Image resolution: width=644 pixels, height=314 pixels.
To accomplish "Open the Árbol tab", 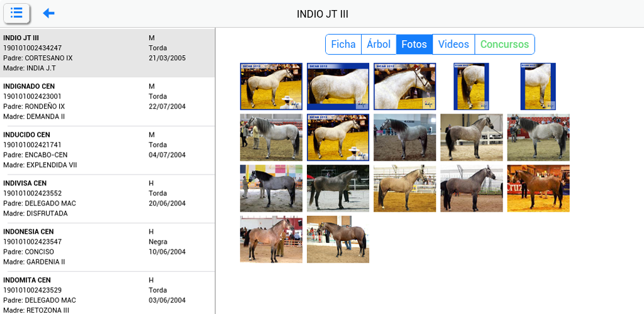I will [379, 44].
